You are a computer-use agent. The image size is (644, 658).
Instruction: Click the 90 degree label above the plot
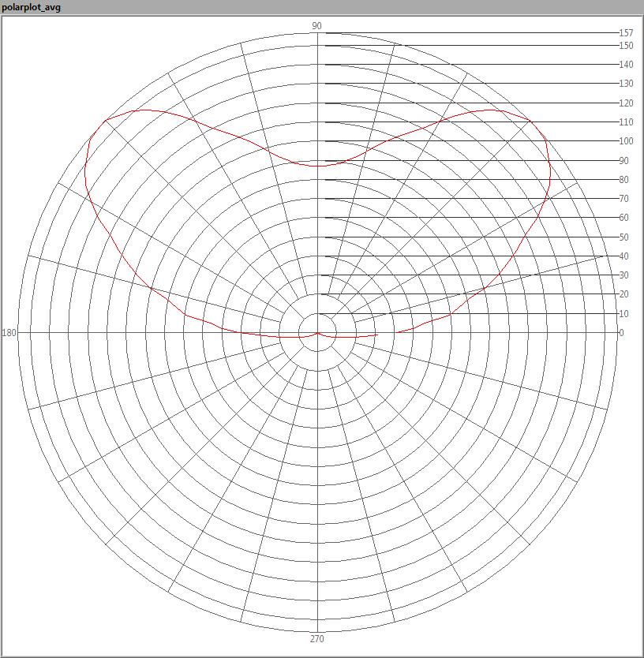coord(316,26)
